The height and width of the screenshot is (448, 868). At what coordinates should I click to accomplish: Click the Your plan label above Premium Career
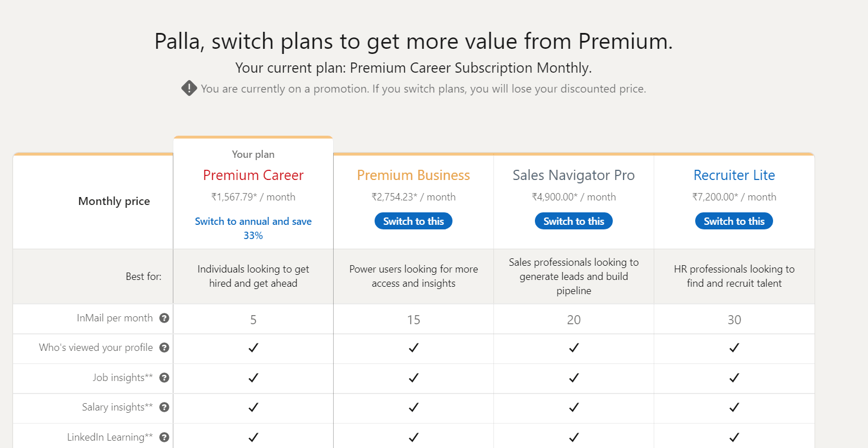(253, 154)
